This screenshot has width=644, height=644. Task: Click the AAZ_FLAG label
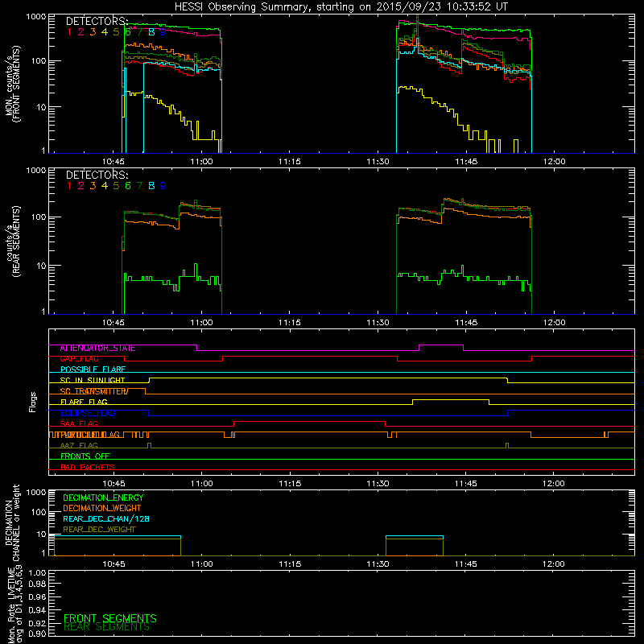pyautogui.click(x=79, y=446)
